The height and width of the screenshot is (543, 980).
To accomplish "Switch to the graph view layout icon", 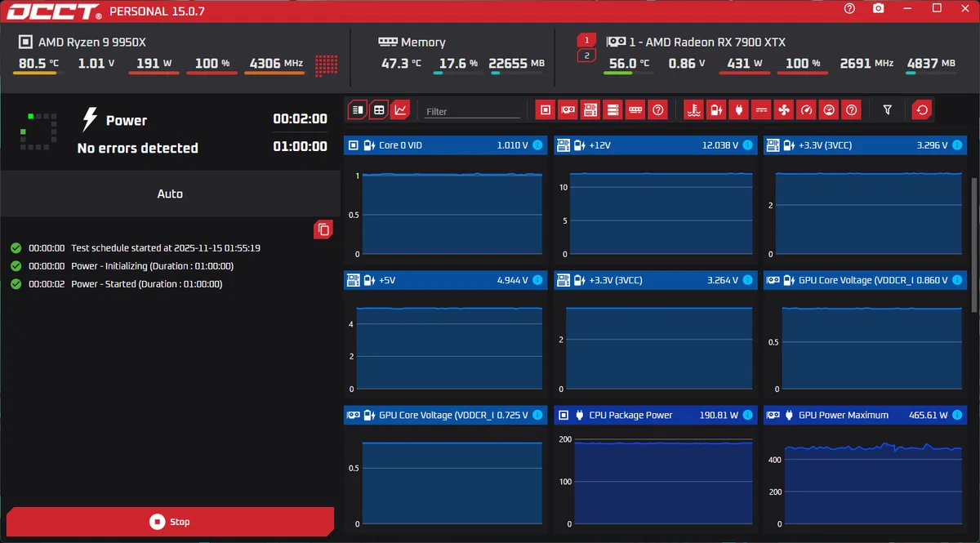I will pyautogui.click(x=400, y=109).
